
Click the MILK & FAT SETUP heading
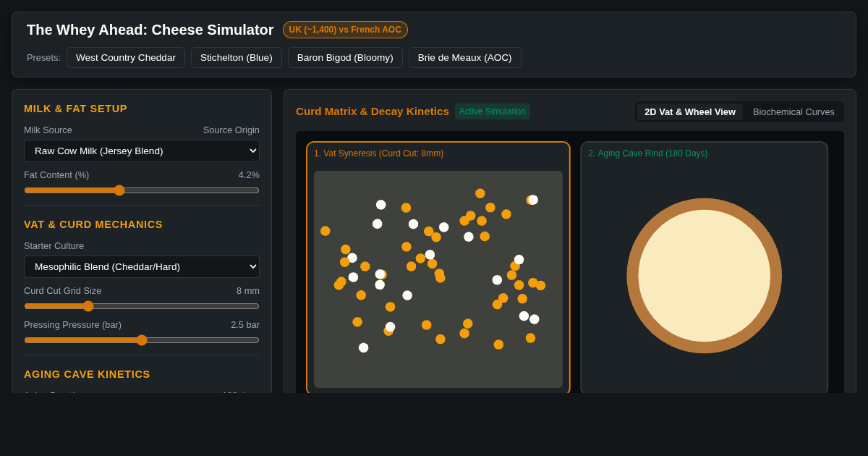tap(75, 109)
